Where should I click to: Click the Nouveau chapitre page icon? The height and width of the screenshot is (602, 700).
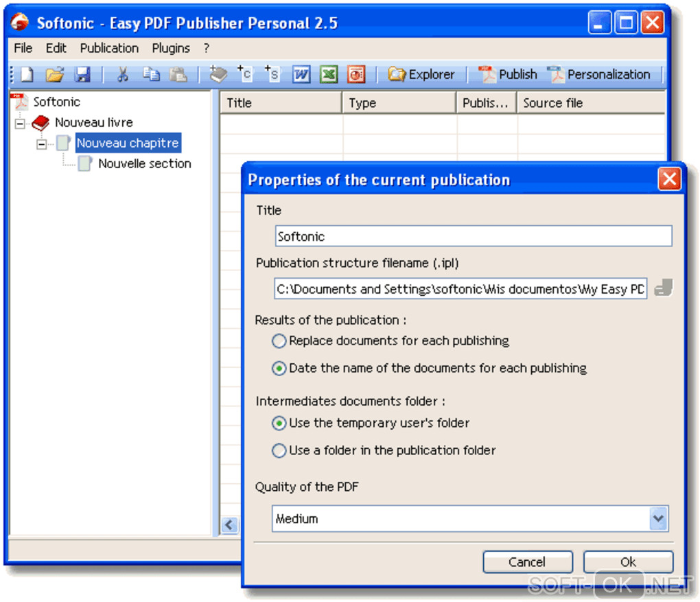(x=63, y=143)
